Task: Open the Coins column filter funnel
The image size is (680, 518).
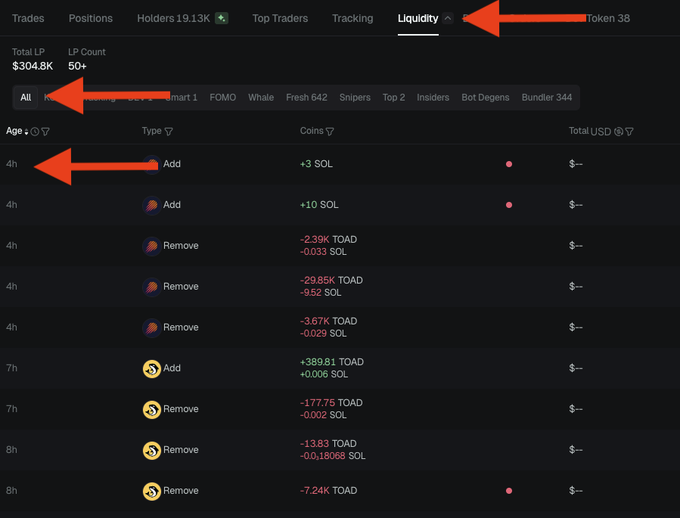Action: pyautogui.click(x=330, y=131)
